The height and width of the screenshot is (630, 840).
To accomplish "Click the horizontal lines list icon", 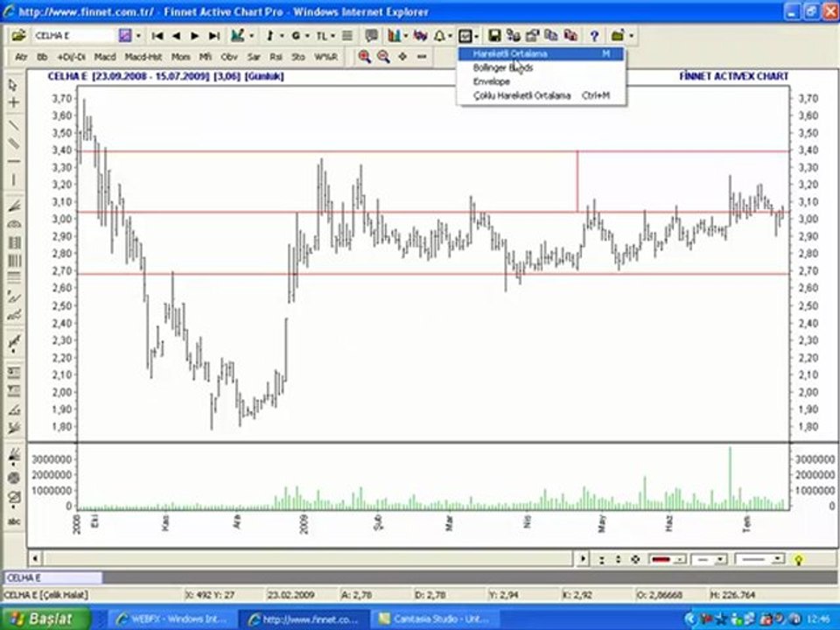I will tap(347, 36).
